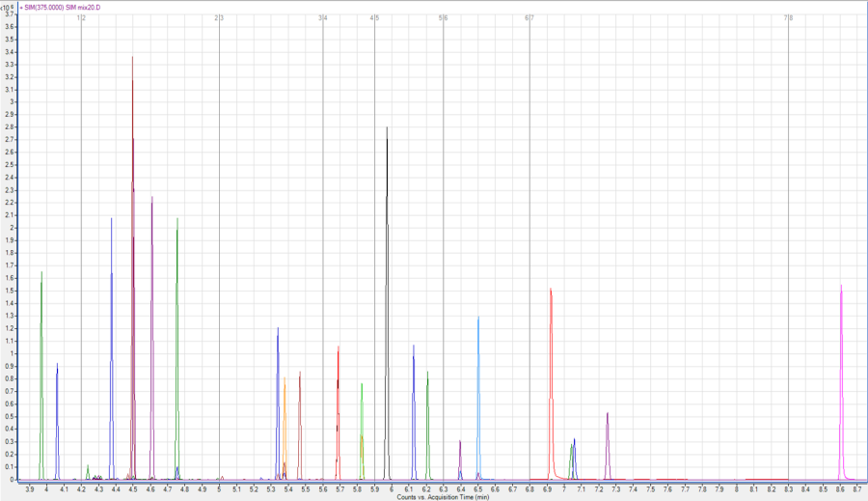Select the SIM(375.0000) SIM mix20.D chromatogram label
The width and height of the screenshot is (868, 501).
[62, 8]
